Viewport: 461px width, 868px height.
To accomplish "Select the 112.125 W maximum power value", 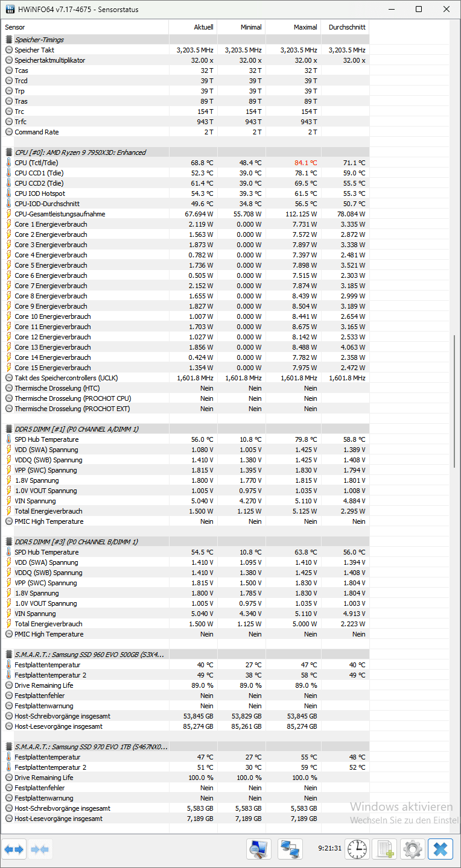I will (301, 214).
